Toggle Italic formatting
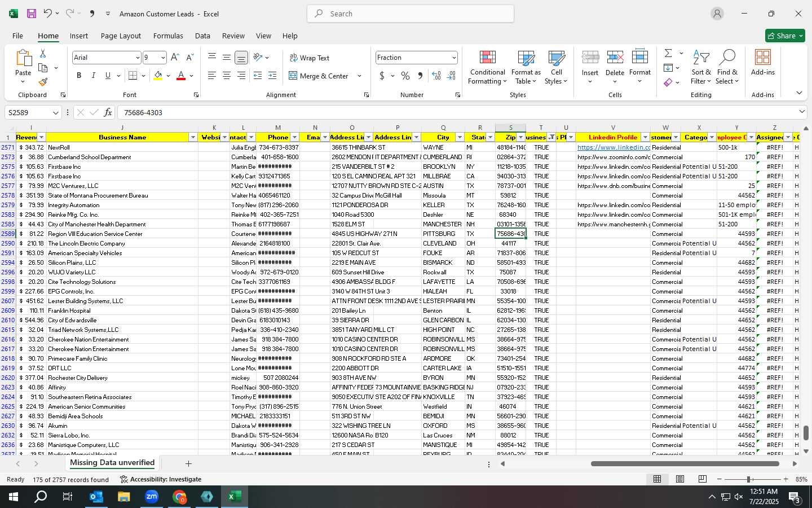The width and height of the screenshot is (812, 508). pyautogui.click(x=94, y=76)
